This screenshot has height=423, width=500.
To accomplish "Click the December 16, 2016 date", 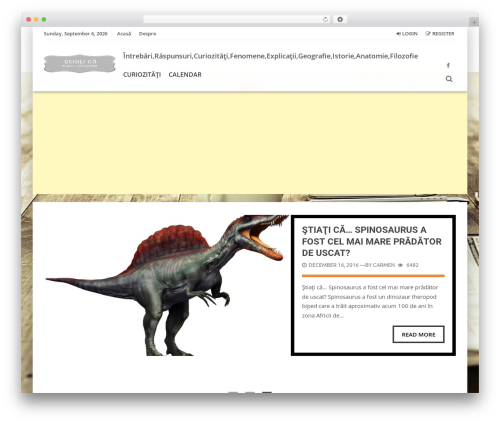I will [x=333, y=265].
